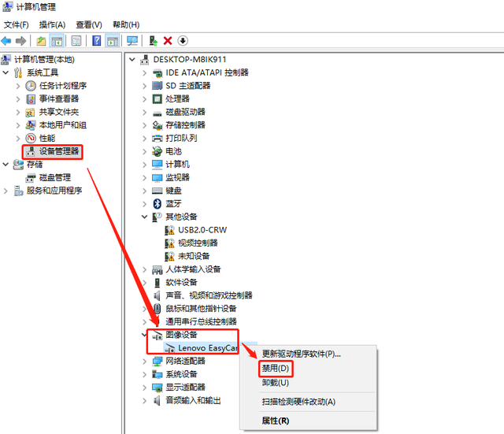
Task: Click the clock icon beside 任务计划程序
Action: tap(31, 86)
